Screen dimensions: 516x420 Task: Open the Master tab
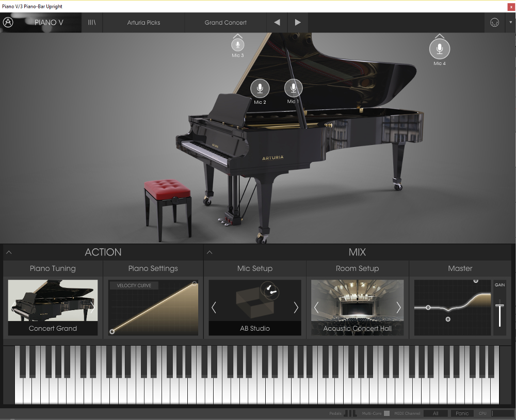(x=460, y=268)
